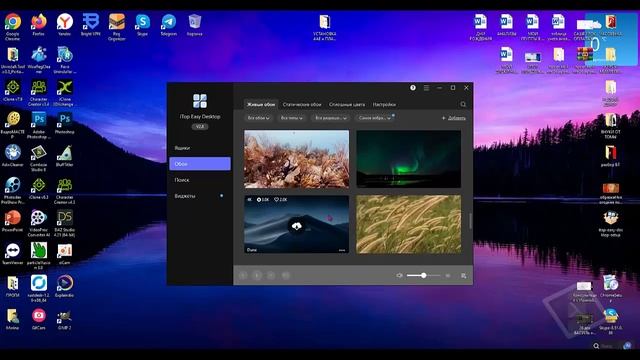Click the TeamViewer desktop icon
This screenshot has width=640, height=360.
13,254
